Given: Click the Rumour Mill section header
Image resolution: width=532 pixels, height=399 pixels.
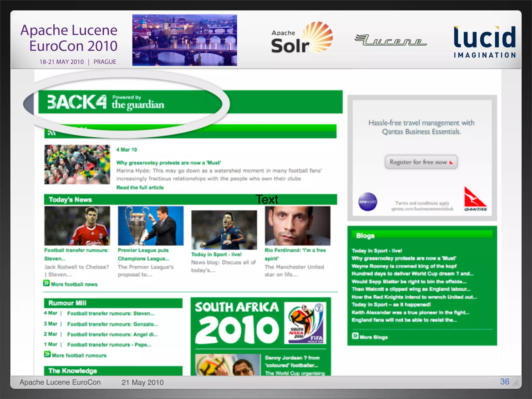Looking at the screenshot, I should [x=113, y=303].
